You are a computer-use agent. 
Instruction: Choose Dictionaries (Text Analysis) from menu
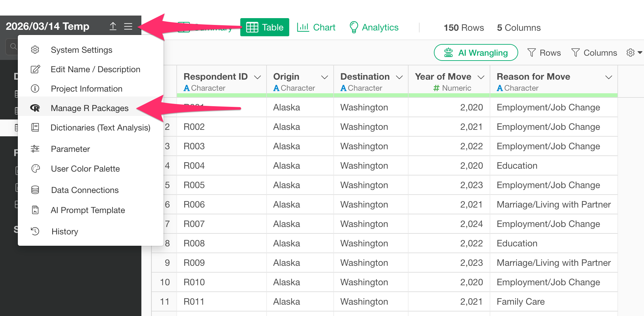100,128
